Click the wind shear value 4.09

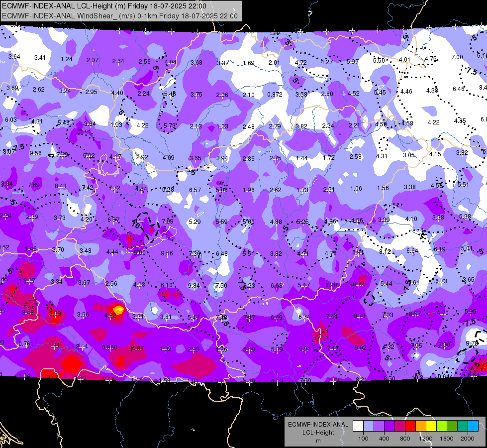pyautogui.click(x=168, y=158)
